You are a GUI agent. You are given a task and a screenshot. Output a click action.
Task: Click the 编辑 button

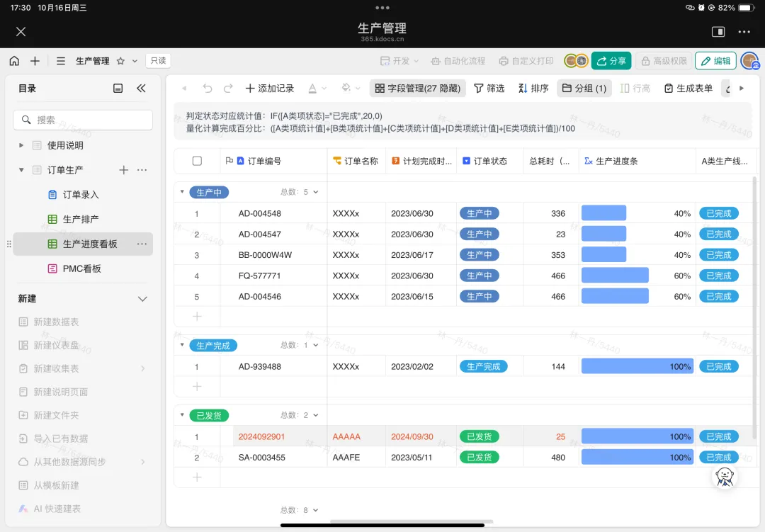coord(715,61)
